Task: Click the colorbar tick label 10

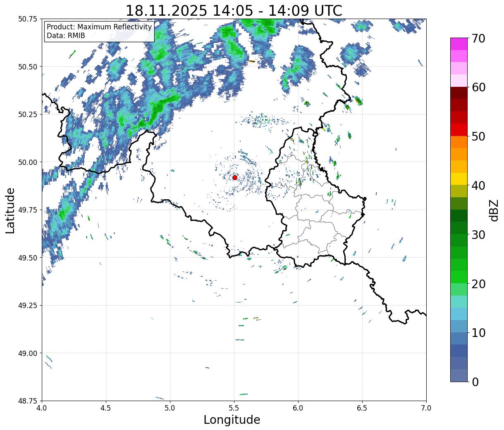Action: 478,333
